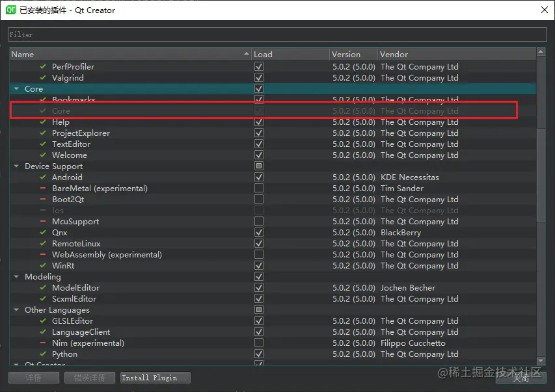The width and height of the screenshot is (555, 392).
Task: Collapse the Device Support group
Action: tap(16, 166)
